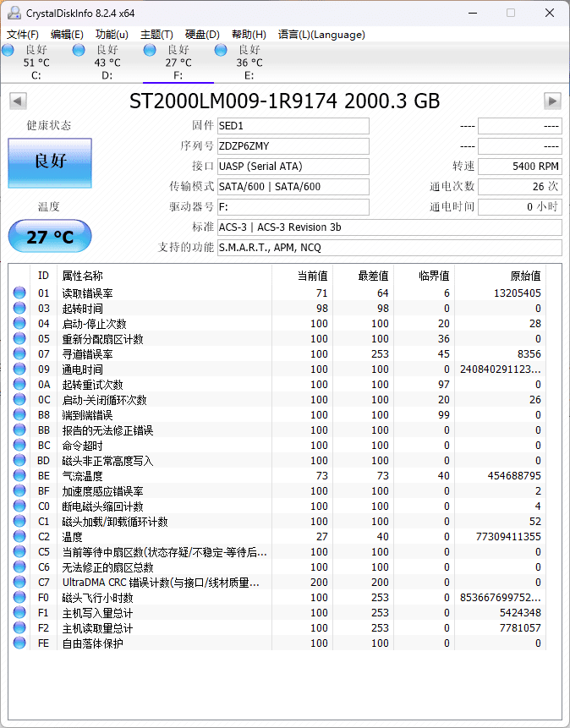This screenshot has width=570, height=728.
Task: Click the status orb for attribute 05 重新分配扇区计数
Action: coord(19,338)
